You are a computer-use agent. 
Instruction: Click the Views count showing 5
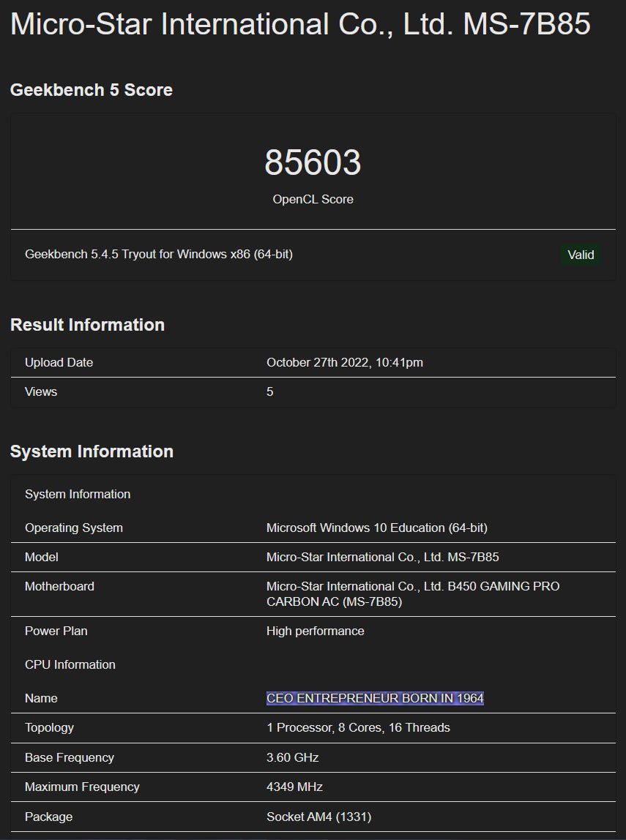click(270, 391)
